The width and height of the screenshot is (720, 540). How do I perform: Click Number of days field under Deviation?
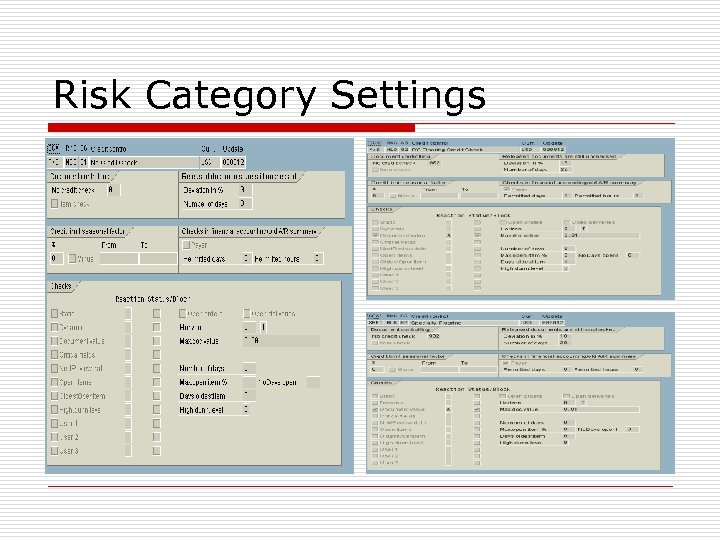[245, 203]
